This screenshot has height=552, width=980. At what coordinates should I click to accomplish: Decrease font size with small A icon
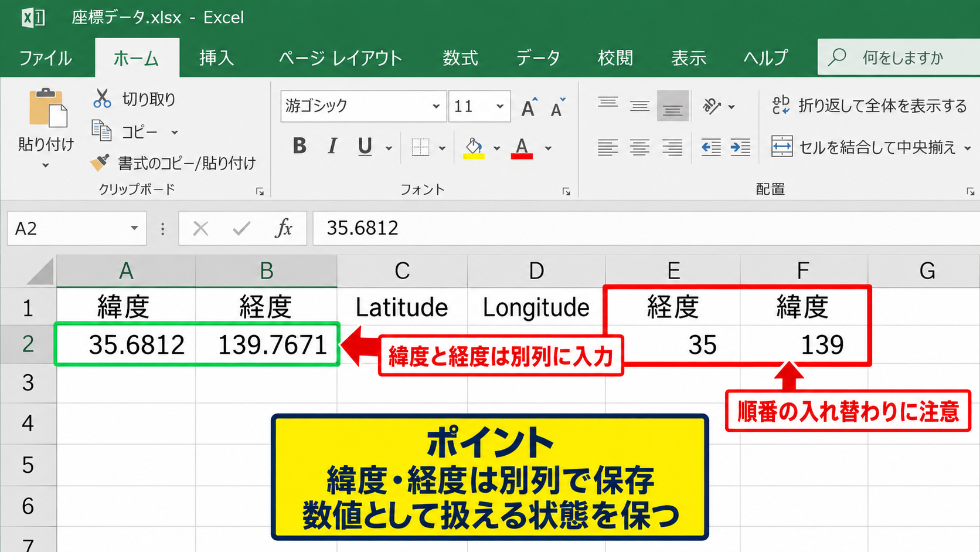(x=557, y=107)
